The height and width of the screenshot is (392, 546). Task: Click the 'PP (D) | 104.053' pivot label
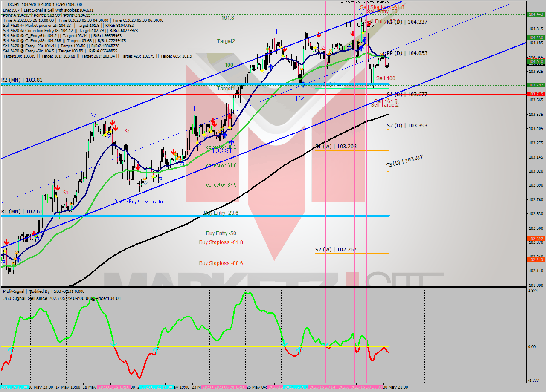coord(406,53)
